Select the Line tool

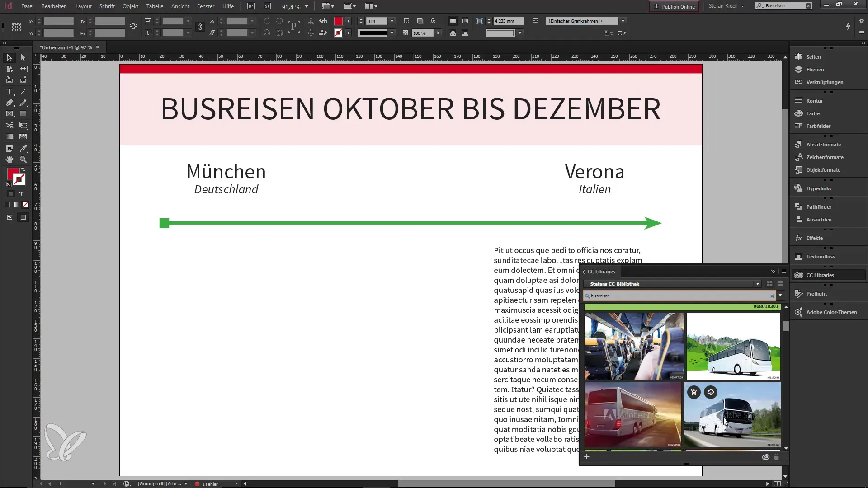[x=23, y=92]
